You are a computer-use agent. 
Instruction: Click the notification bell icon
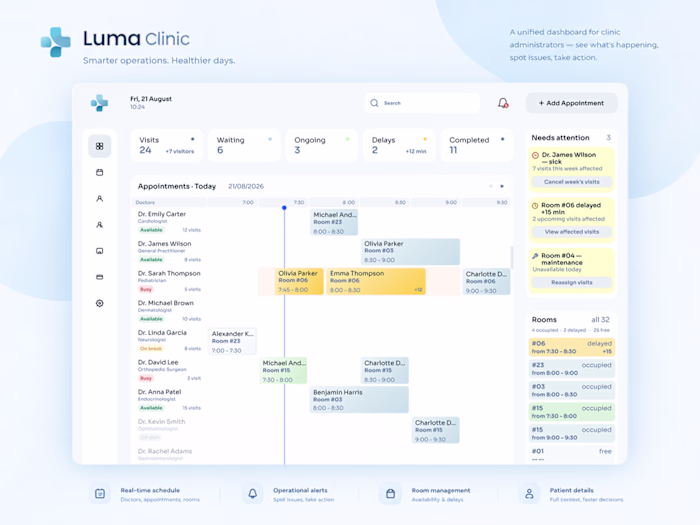click(503, 103)
